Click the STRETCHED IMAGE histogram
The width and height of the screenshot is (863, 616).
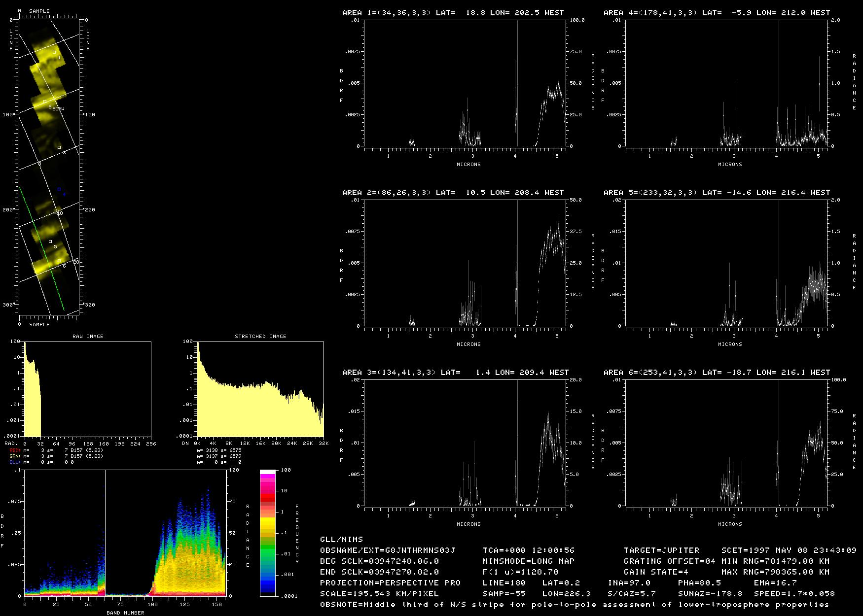[260, 389]
